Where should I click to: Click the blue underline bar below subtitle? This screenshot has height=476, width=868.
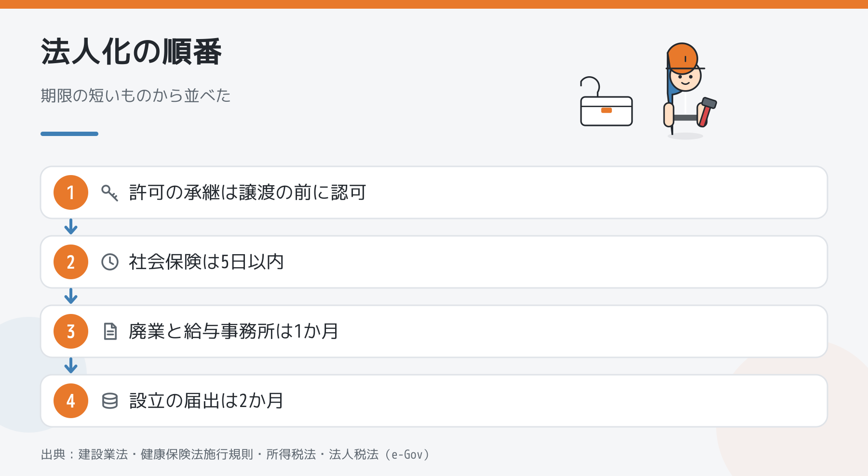point(69,134)
